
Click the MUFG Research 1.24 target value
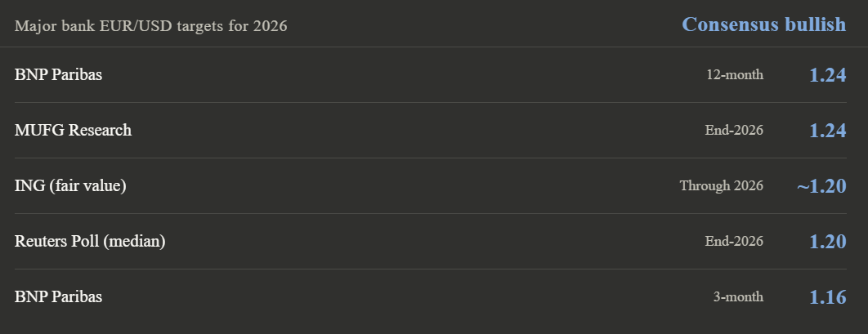click(x=827, y=131)
